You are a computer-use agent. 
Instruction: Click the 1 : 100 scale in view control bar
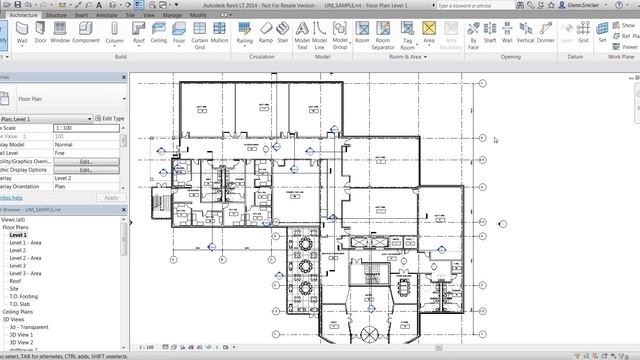tap(147, 347)
